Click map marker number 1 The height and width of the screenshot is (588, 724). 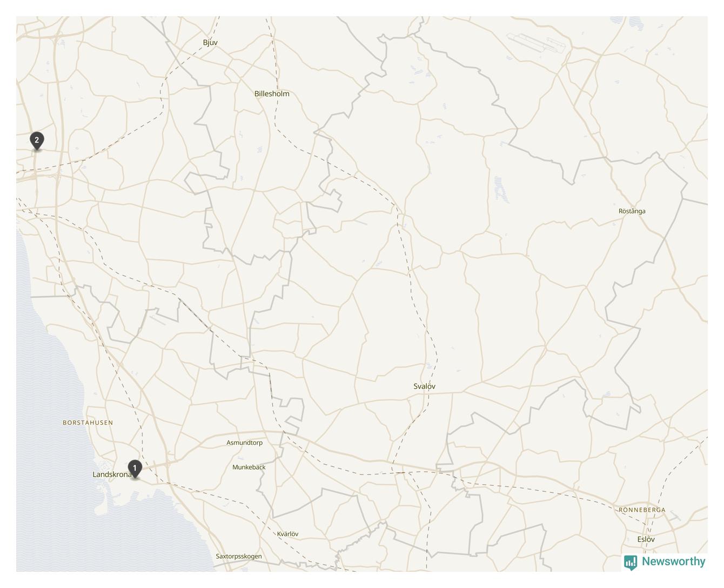[135, 469]
